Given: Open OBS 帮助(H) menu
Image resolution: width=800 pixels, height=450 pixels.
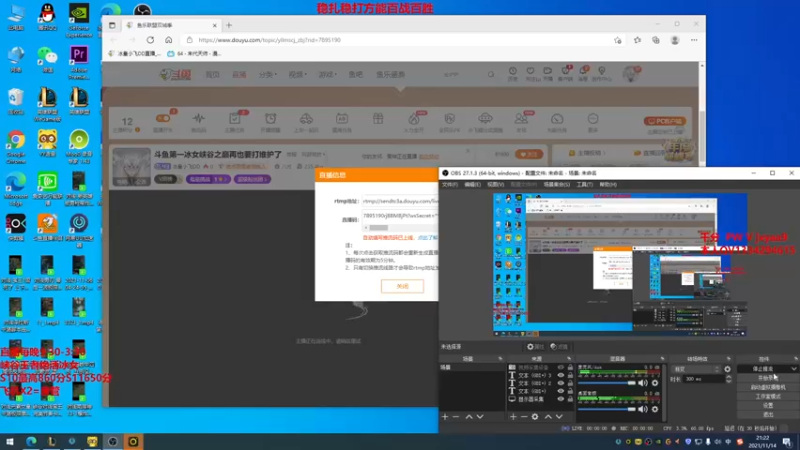Looking at the screenshot, I should [608, 184].
